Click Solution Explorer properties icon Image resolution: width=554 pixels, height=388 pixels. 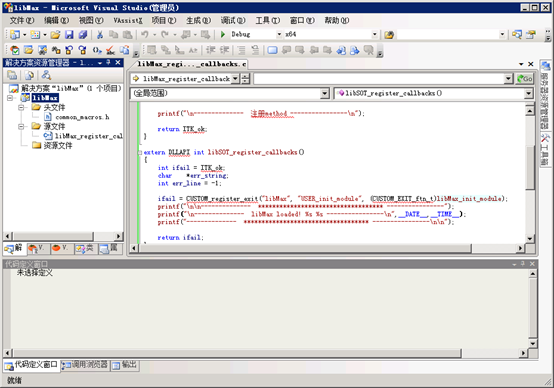point(12,75)
